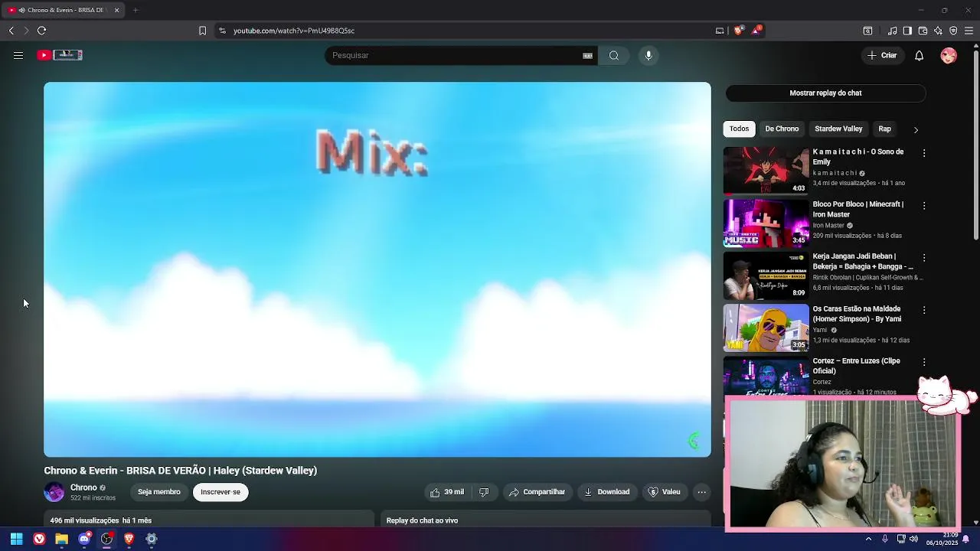Dislike the video with thumbs-down
This screenshot has height=551, width=980.
[484, 492]
